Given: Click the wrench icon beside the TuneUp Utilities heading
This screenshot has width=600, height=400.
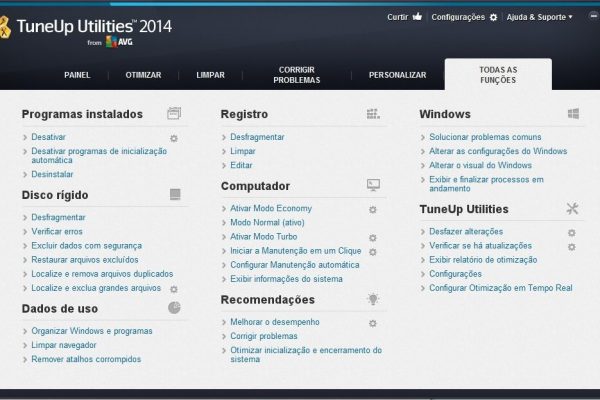Looking at the screenshot, I should [572, 209].
